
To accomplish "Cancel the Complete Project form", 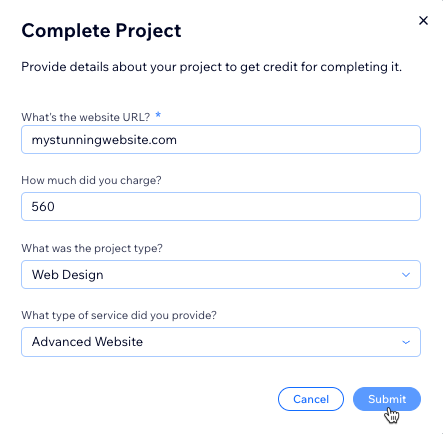I will click(311, 399).
